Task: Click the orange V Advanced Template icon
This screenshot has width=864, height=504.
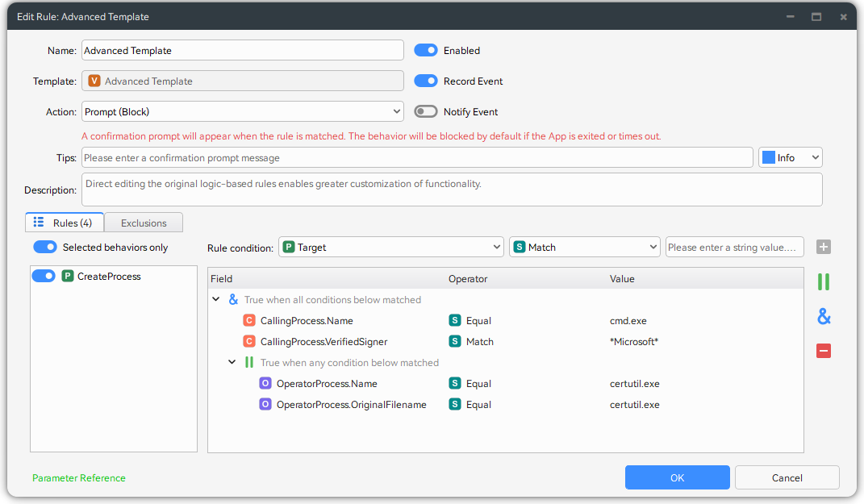Action: 94,81
